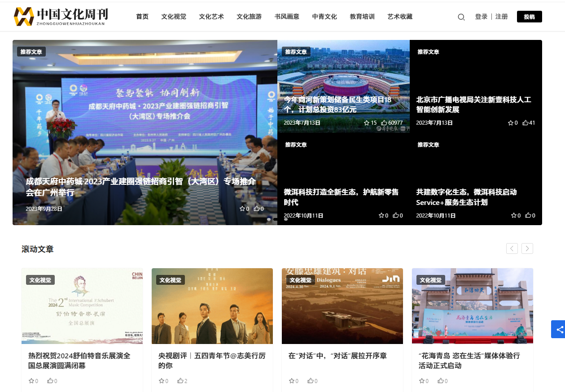This screenshot has height=392, width=565.
Task: Star the 央视剧评 五四青年节 card
Action: [162, 381]
